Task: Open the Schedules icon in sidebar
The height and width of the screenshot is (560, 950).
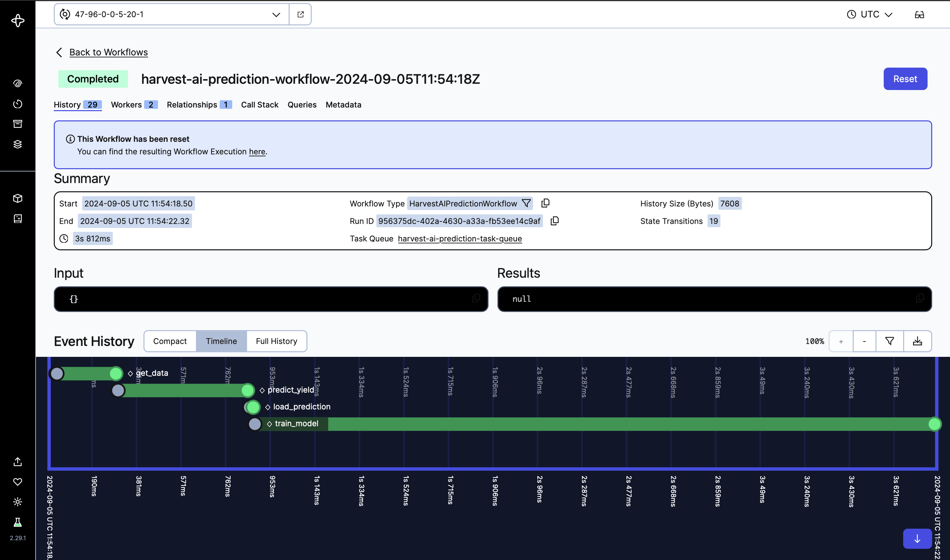Action: pyautogui.click(x=18, y=104)
